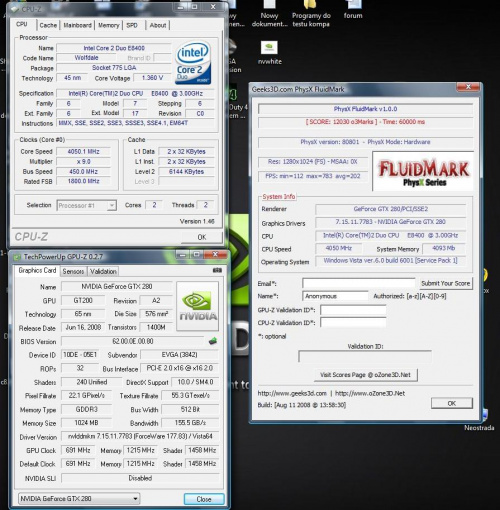
Task: Click the 'GDDR3' memory type value
Action: [x=86, y=409]
